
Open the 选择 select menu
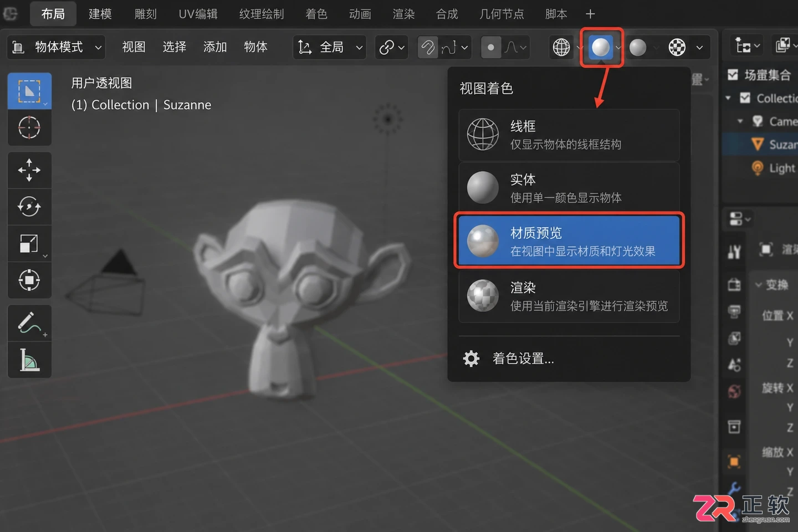(x=174, y=47)
